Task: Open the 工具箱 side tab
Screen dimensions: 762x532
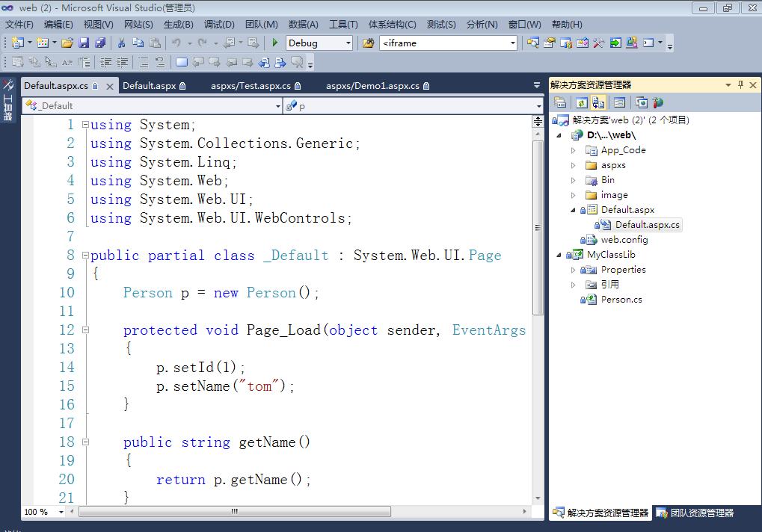Action: click(8, 101)
